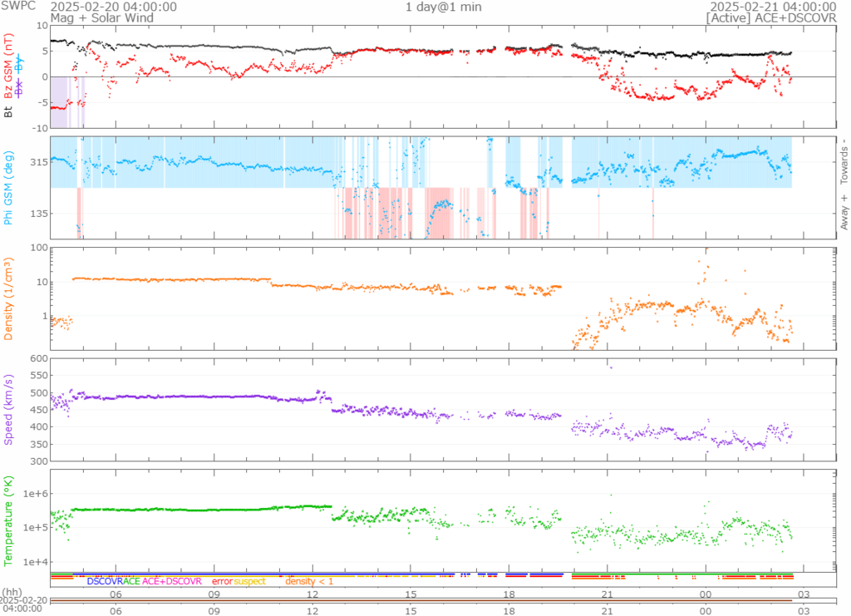Click the green Temperature axis label
The image size is (851, 616).
tap(9, 520)
